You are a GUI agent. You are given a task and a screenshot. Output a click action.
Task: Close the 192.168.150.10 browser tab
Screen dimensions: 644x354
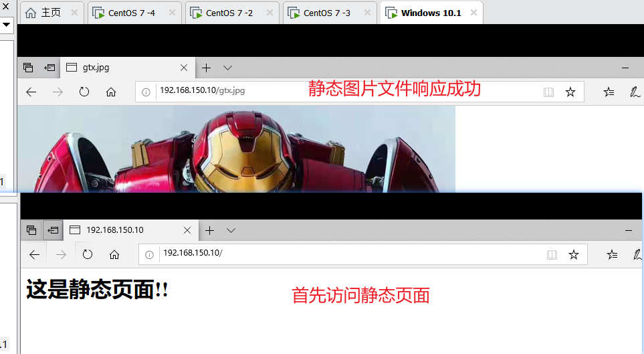[187, 230]
